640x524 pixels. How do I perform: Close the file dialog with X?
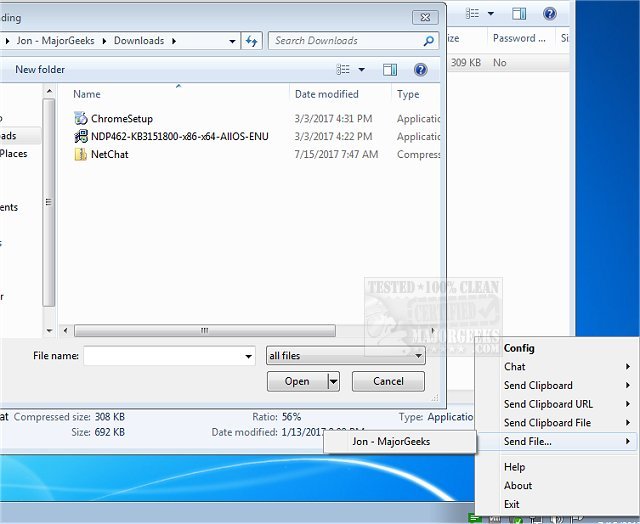[425, 17]
